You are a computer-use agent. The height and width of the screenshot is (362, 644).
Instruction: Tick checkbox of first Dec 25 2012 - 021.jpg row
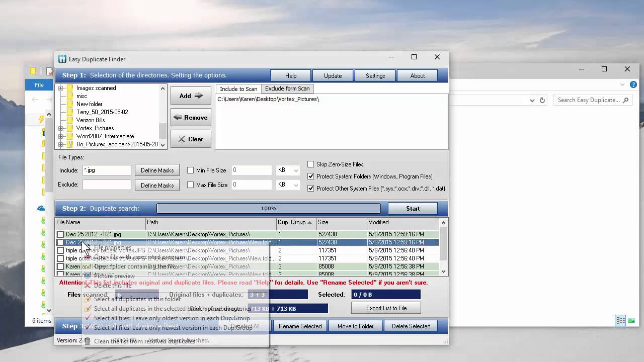(60, 234)
